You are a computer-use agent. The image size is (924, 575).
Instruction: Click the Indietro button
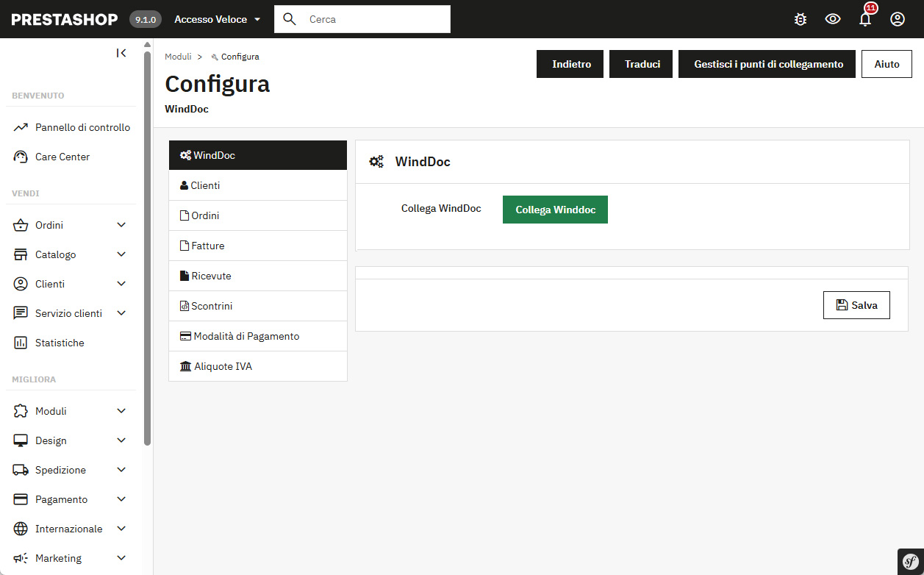click(571, 64)
